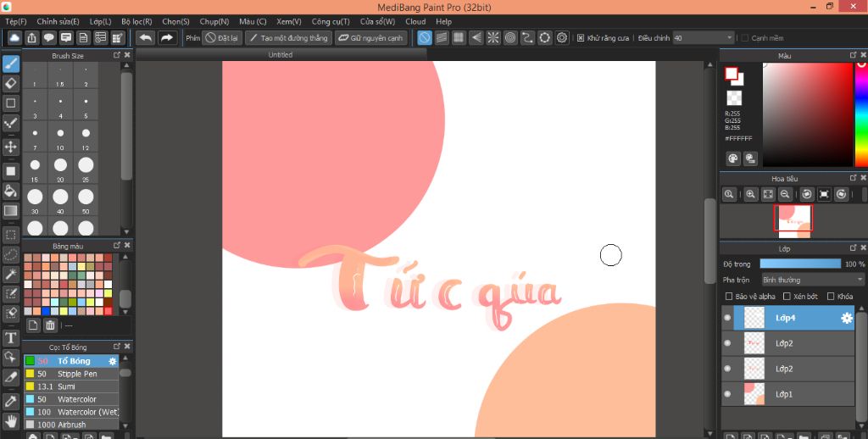Select the Lớp1 layer row
This screenshot has width=868, height=439.
[788, 394]
